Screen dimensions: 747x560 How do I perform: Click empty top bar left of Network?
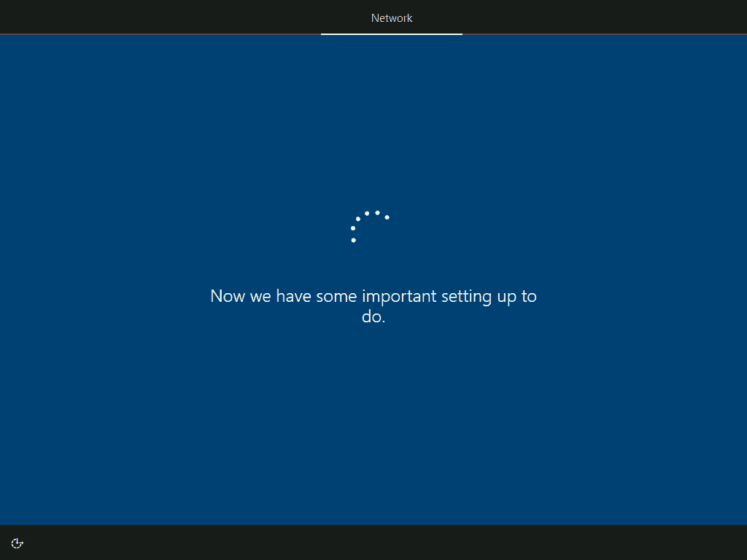coord(160,17)
